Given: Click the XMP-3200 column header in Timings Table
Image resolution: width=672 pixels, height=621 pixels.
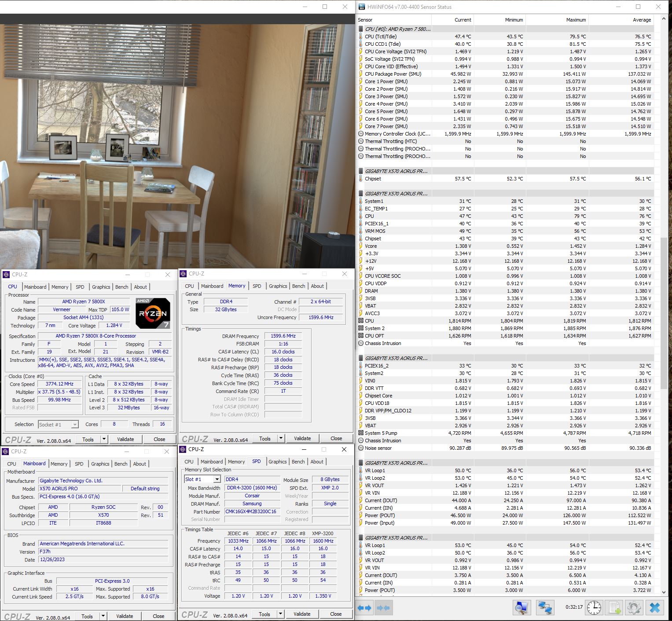Looking at the screenshot, I should tap(323, 533).
